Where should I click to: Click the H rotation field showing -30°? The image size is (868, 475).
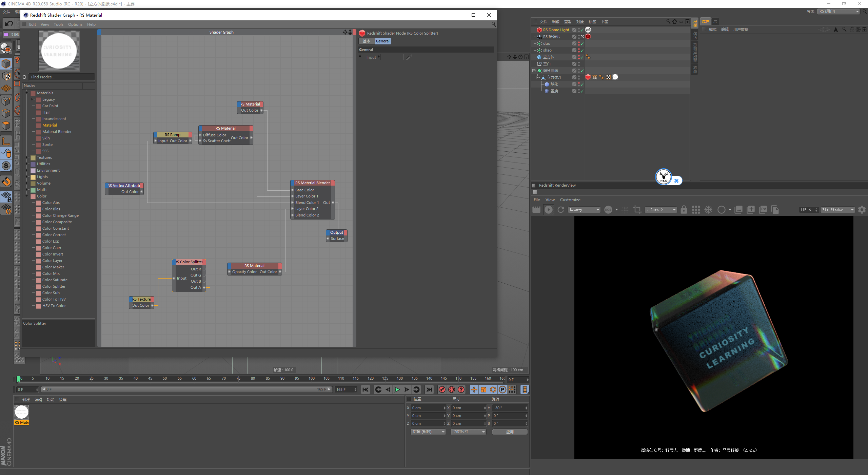(510, 408)
